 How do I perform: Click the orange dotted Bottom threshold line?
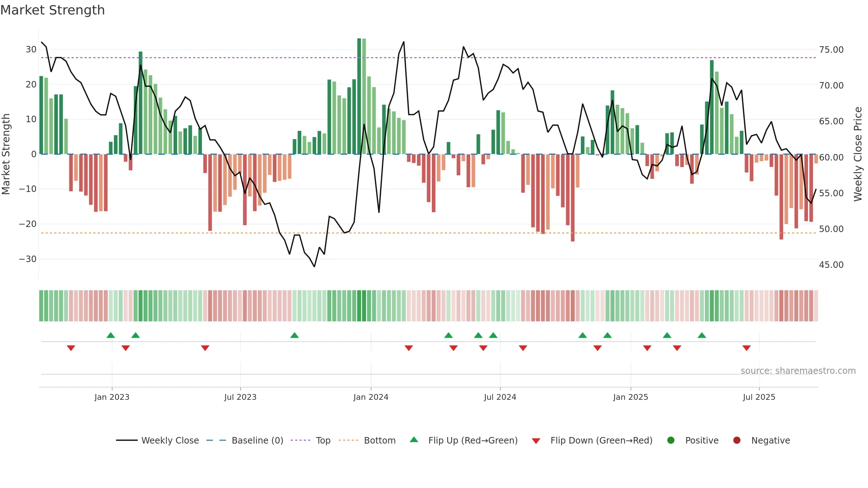[429, 233]
